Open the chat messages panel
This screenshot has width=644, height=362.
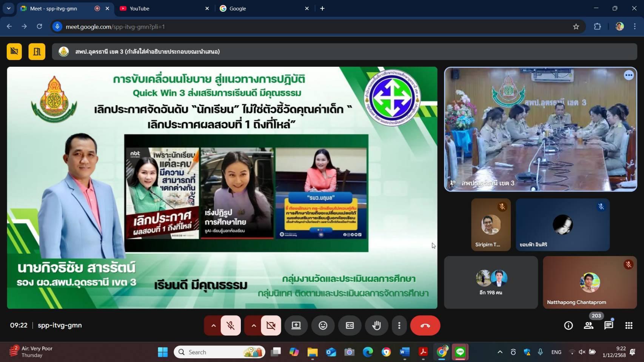coord(609,325)
